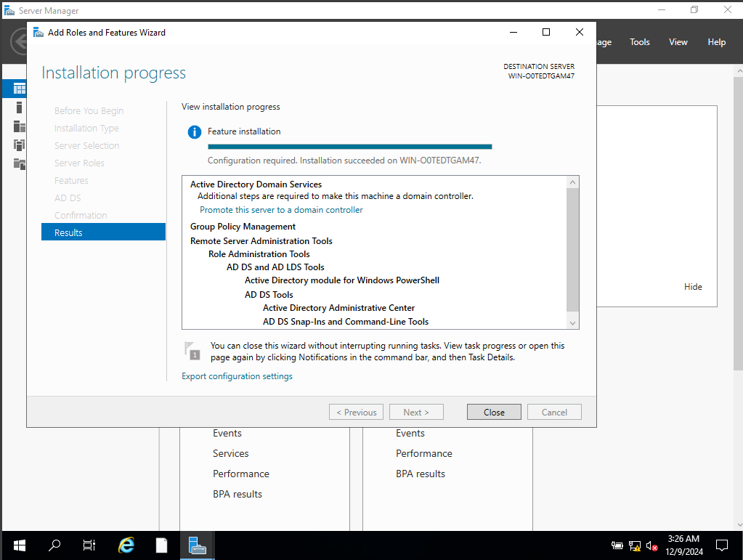
Task: Click Export configuration settings link
Action: pos(237,376)
